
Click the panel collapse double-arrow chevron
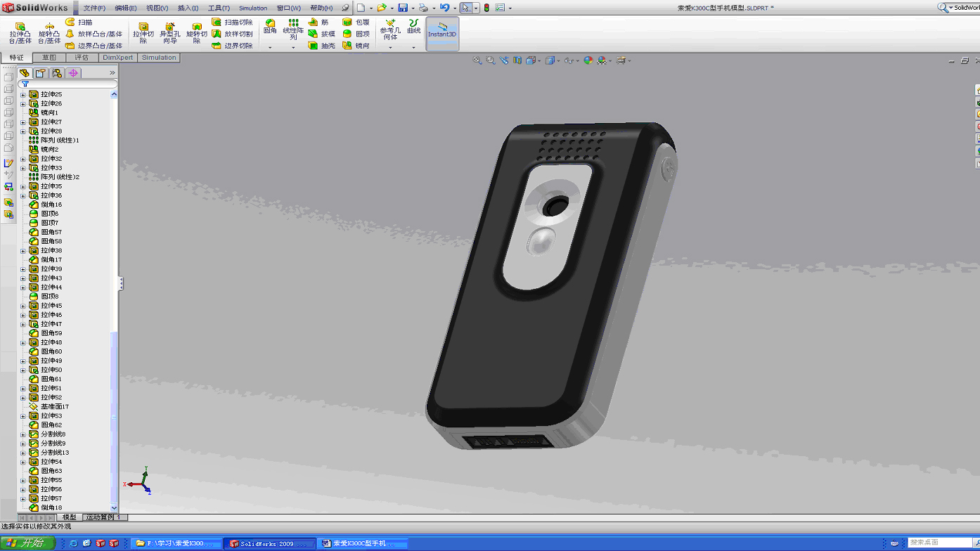point(112,73)
